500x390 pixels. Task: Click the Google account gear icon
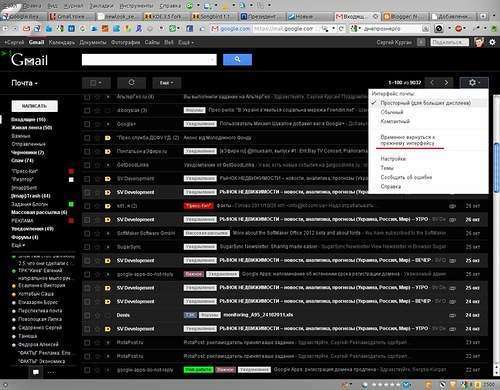coord(492,42)
